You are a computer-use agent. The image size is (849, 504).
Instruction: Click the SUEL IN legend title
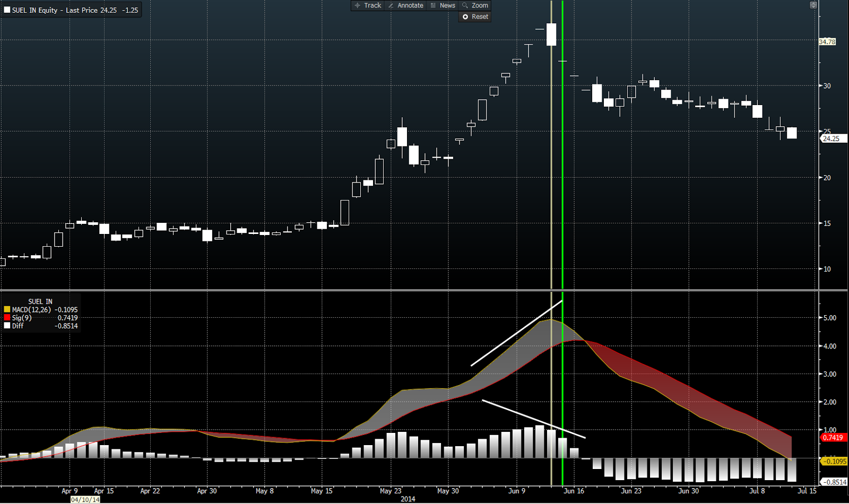click(x=40, y=301)
